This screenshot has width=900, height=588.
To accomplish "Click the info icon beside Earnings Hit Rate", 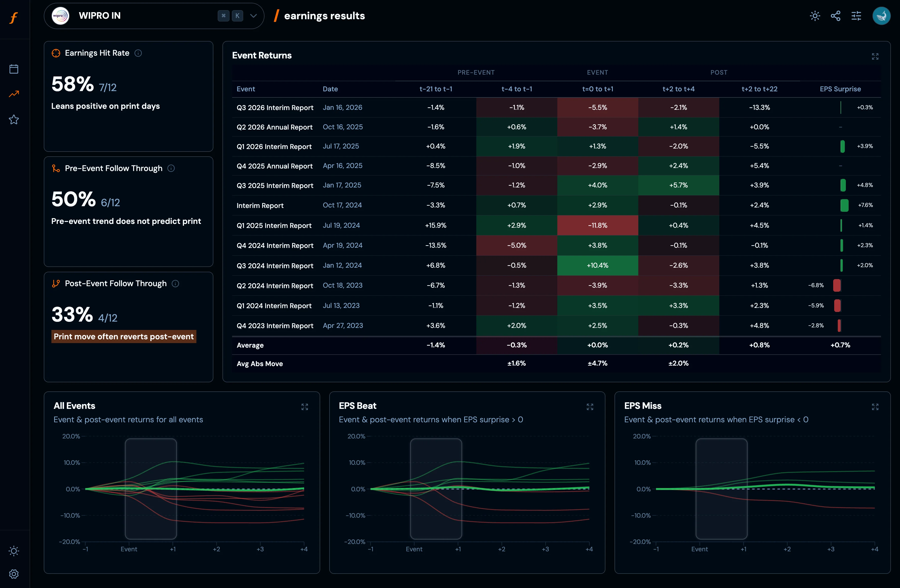I will click(x=138, y=53).
